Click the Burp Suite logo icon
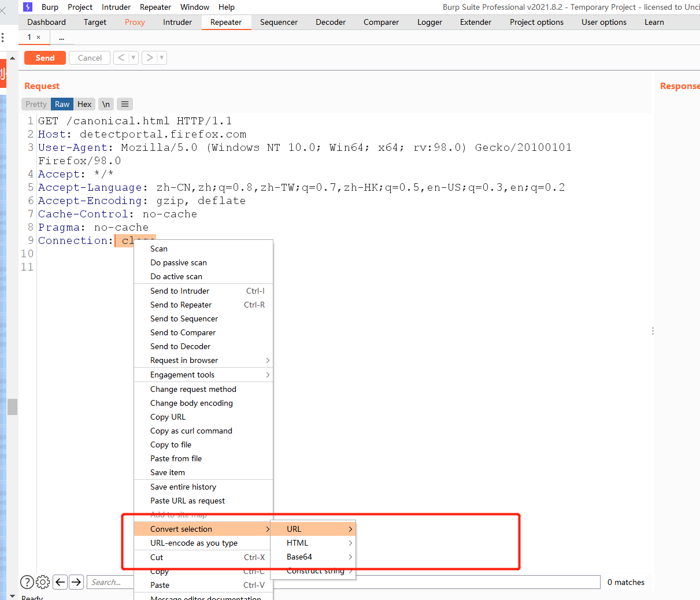Screen dimensions: 700x600 click(28, 7)
